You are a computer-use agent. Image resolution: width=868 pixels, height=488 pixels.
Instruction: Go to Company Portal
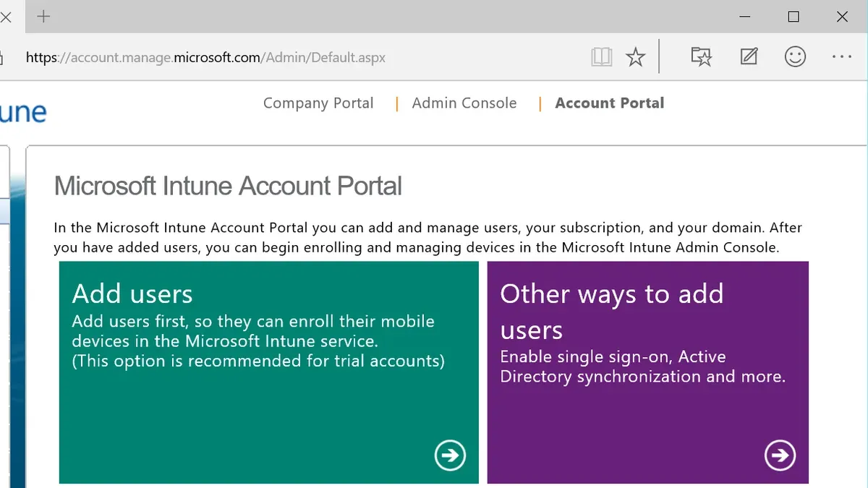click(x=318, y=103)
